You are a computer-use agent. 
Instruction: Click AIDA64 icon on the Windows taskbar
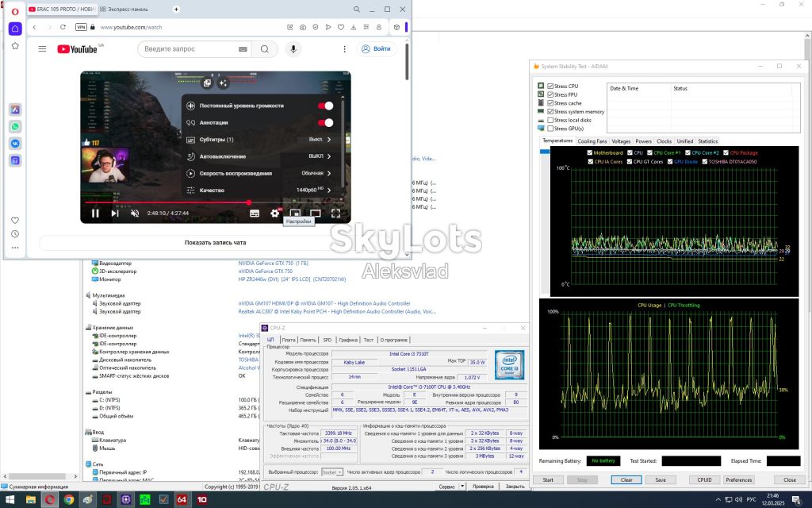coord(182,500)
